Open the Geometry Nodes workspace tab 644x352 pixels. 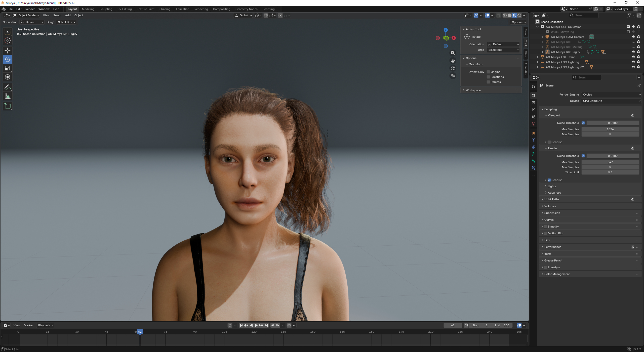(x=246, y=9)
